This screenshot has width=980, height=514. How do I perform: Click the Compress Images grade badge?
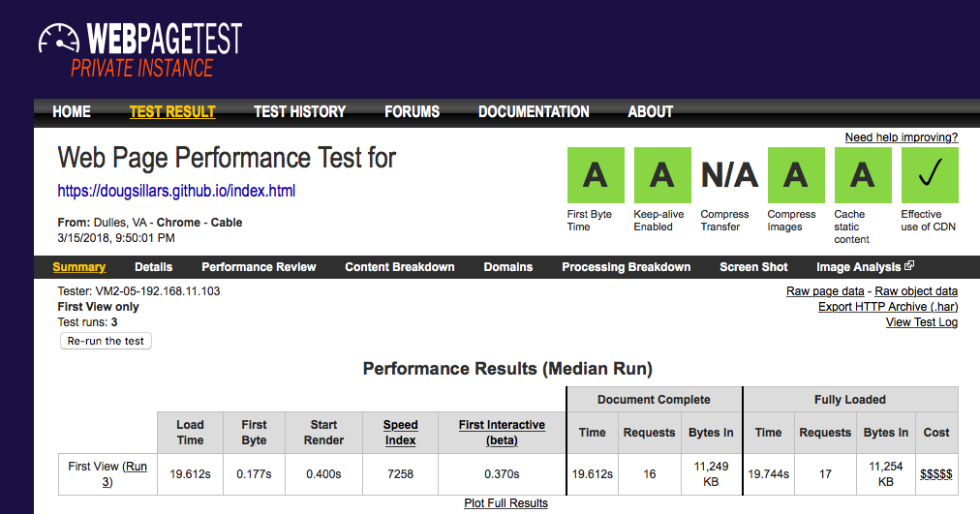click(x=795, y=175)
